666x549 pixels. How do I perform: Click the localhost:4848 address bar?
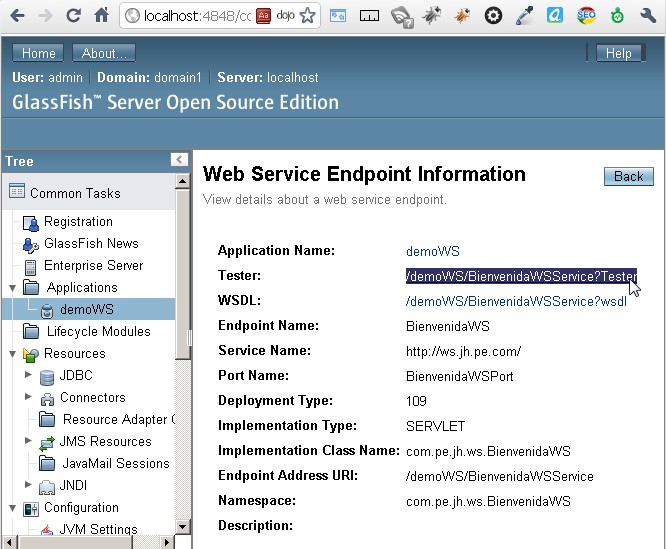pyautogui.click(x=197, y=16)
